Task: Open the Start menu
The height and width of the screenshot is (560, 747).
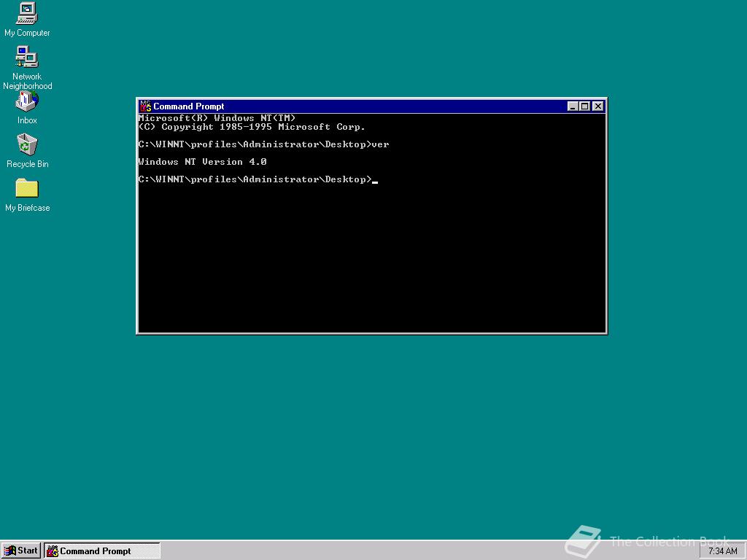Action: (x=21, y=551)
